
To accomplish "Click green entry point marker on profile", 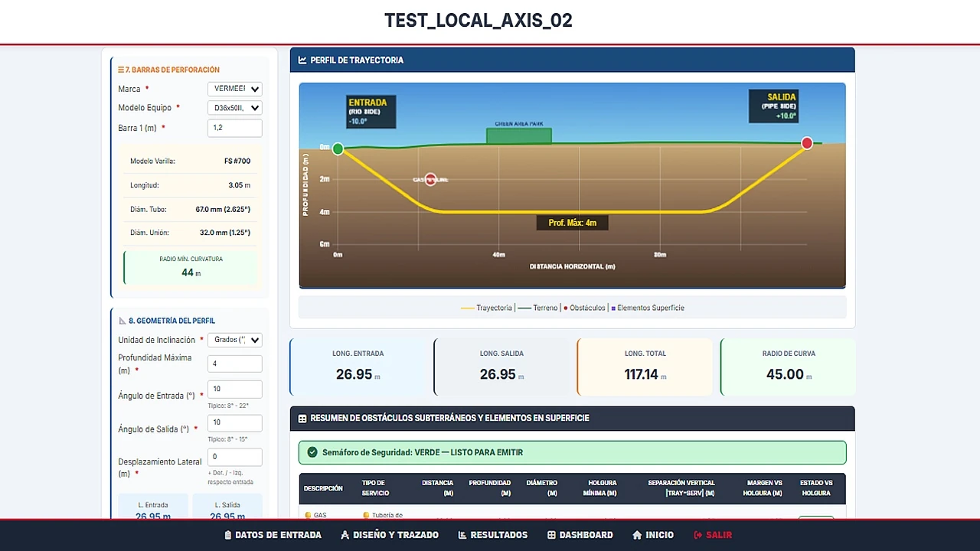I will (x=338, y=148).
